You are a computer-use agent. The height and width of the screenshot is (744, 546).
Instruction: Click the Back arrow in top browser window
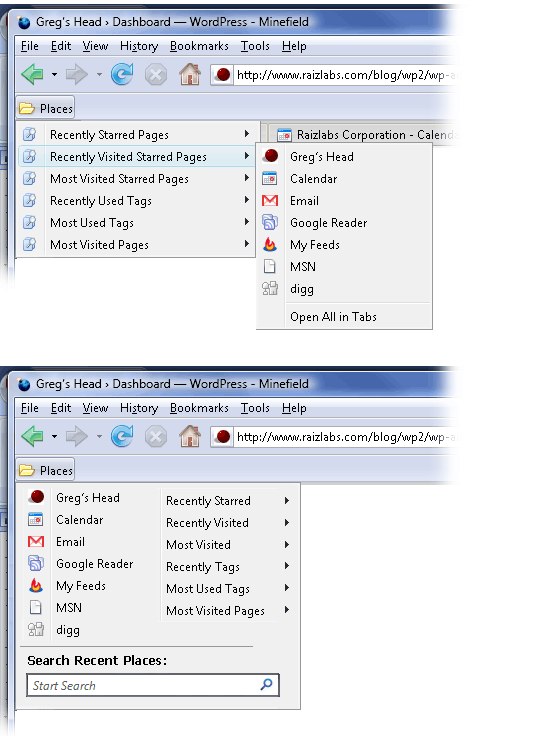pyautogui.click(x=33, y=74)
